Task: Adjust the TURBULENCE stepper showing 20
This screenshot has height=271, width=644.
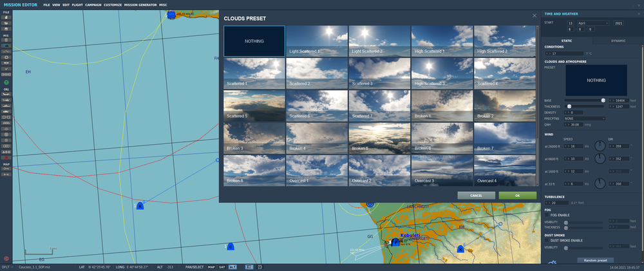Action: [557, 202]
